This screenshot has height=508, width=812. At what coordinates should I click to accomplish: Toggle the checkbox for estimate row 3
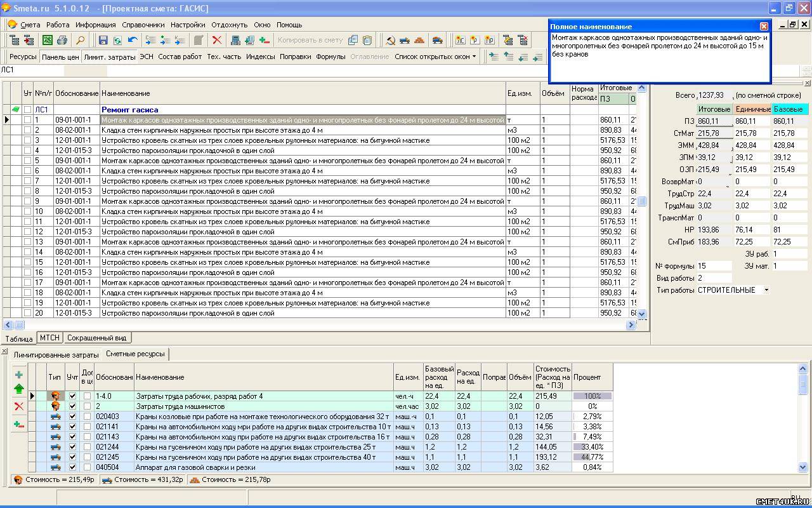(27, 140)
